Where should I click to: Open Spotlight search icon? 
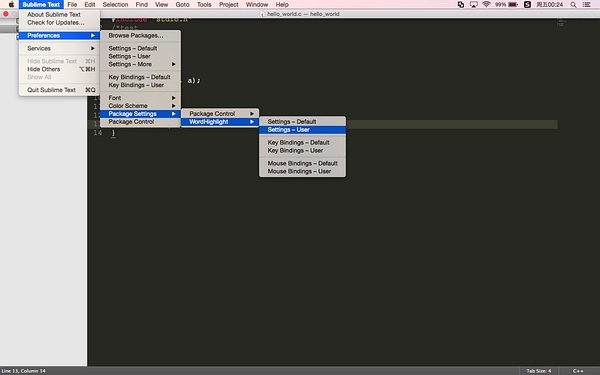click(x=573, y=5)
